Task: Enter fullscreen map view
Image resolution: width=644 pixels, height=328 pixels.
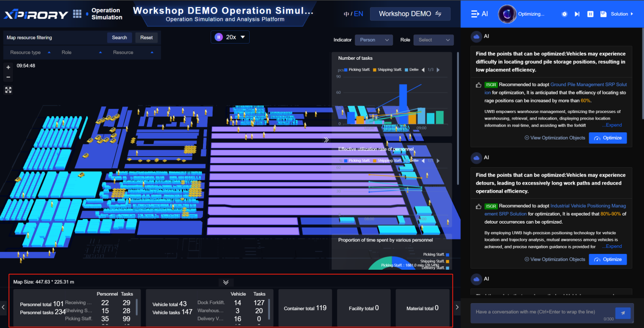Action: 8,90
